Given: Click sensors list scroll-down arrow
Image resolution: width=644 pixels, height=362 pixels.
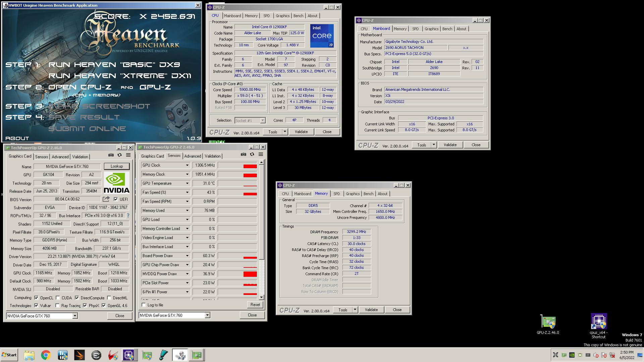Looking at the screenshot, I should coord(261,297).
